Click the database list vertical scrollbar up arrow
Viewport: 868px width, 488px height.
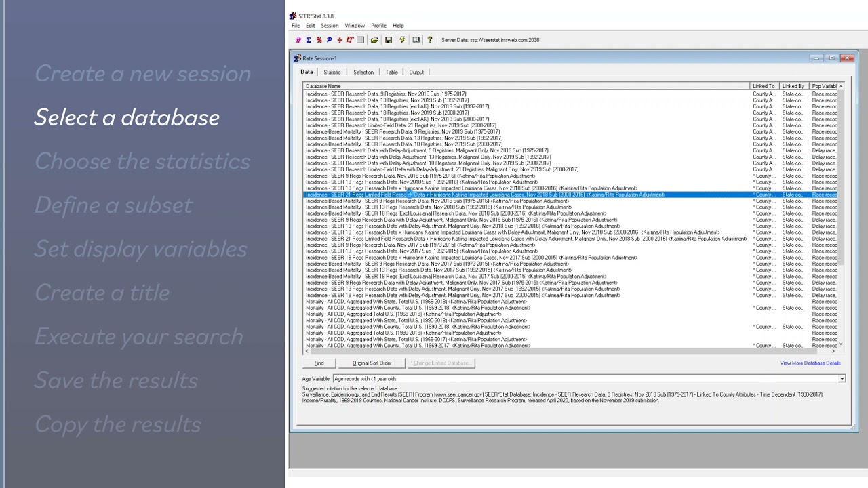(841, 86)
